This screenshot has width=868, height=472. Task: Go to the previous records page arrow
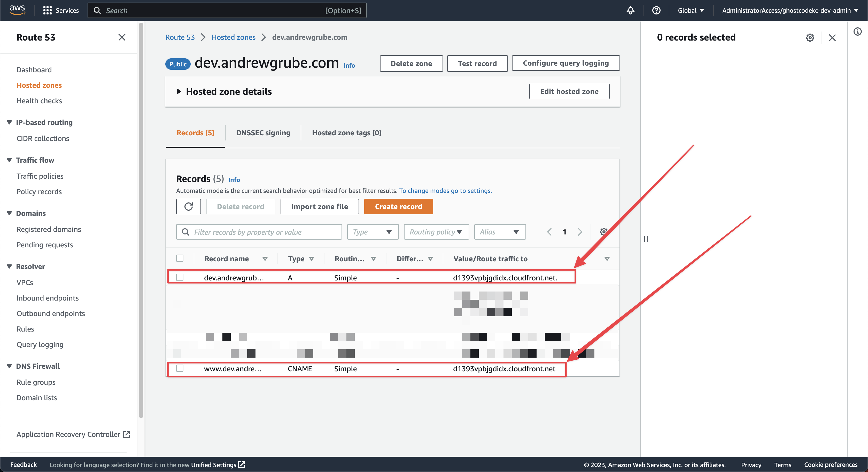pos(549,232)
